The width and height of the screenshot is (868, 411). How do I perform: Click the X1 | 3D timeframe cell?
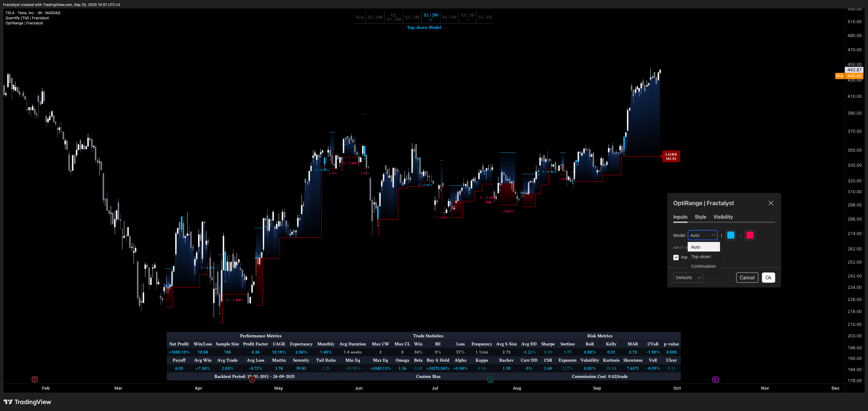pos(467,17)
